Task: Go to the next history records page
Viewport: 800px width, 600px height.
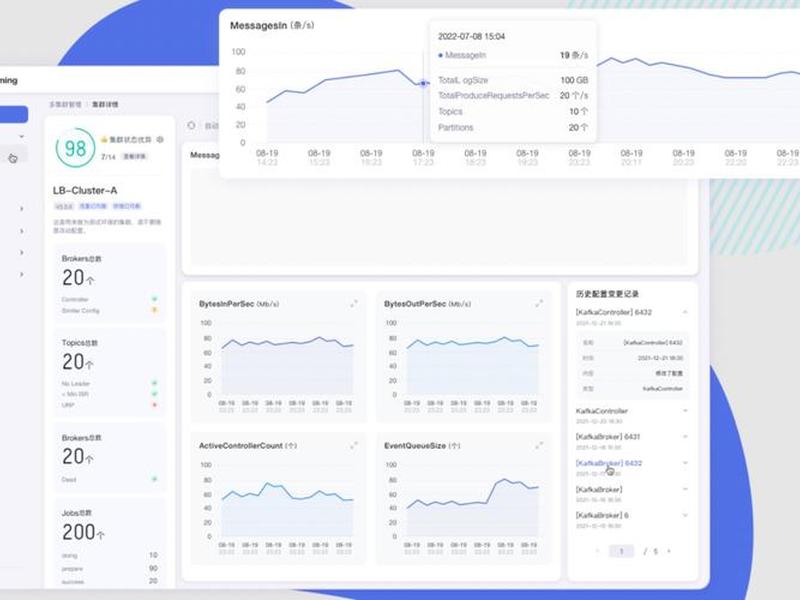Action: tap(669, 551)
